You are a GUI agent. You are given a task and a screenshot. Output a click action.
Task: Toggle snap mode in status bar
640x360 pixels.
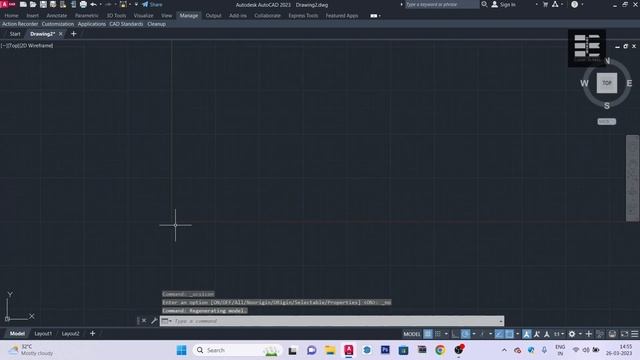click(438, 334)
